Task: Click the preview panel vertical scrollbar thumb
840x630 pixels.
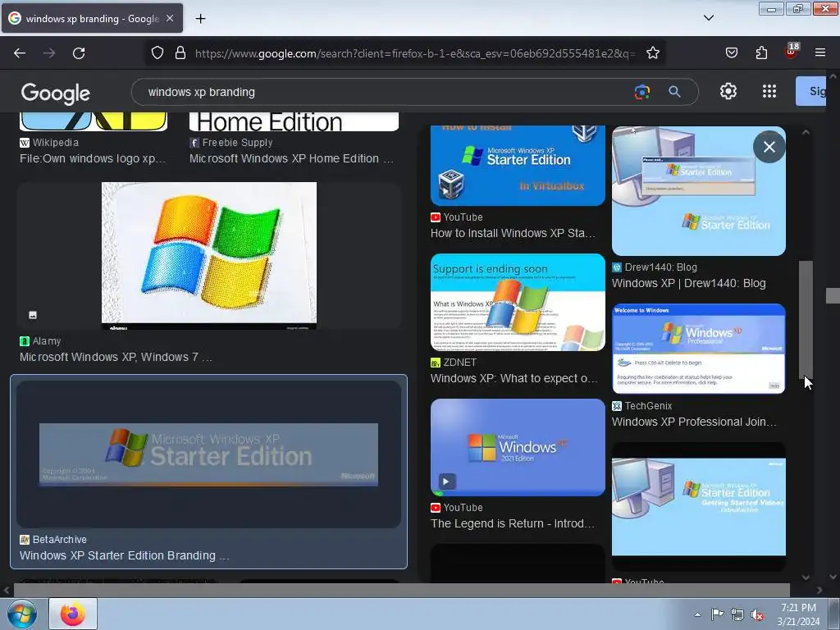Action: tap(806, 320)
